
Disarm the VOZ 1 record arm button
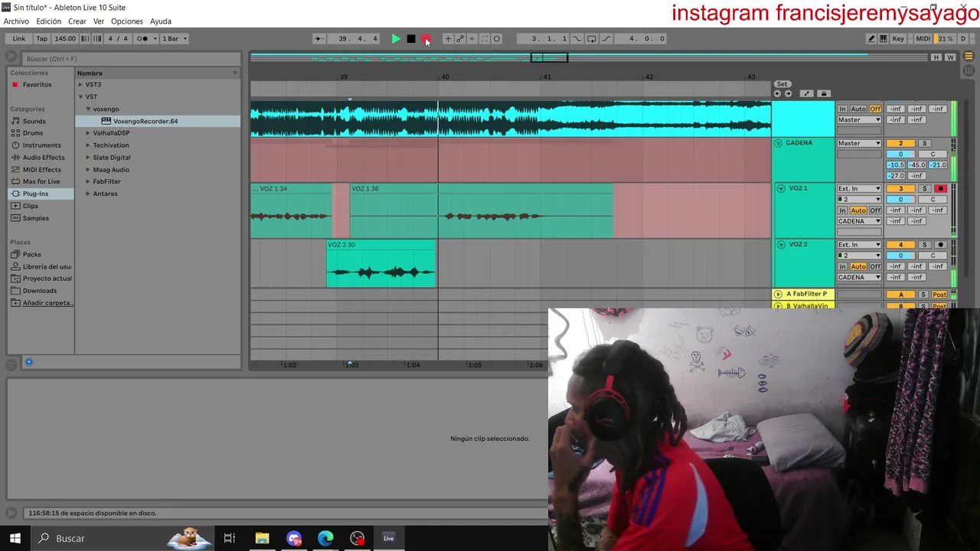pyautogui.click(x=941, y=188)
